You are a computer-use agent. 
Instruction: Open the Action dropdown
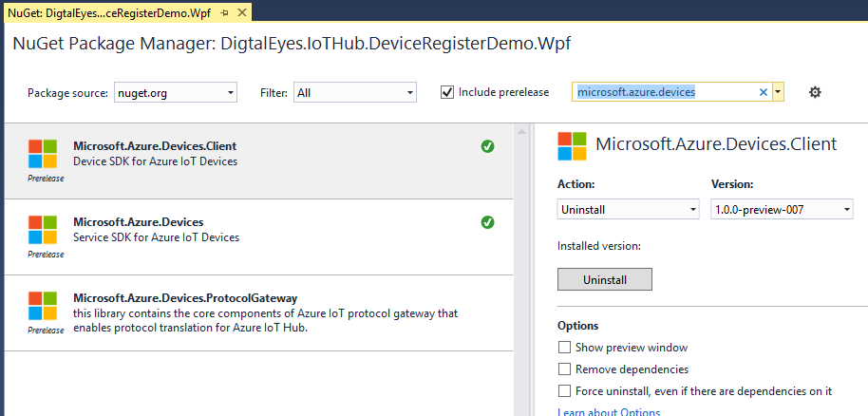click(x=629, y=209)
